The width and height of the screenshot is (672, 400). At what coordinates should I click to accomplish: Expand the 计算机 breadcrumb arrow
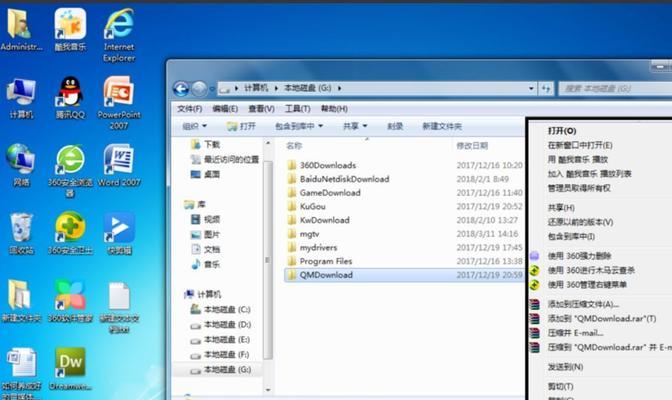276,88
